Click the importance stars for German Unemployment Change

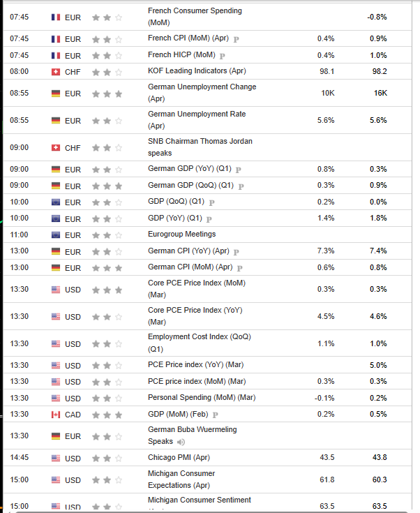click(x=107, y=94)
